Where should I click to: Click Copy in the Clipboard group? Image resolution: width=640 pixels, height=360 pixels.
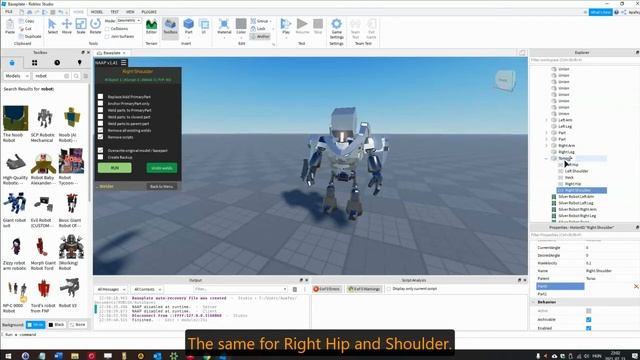27,21
